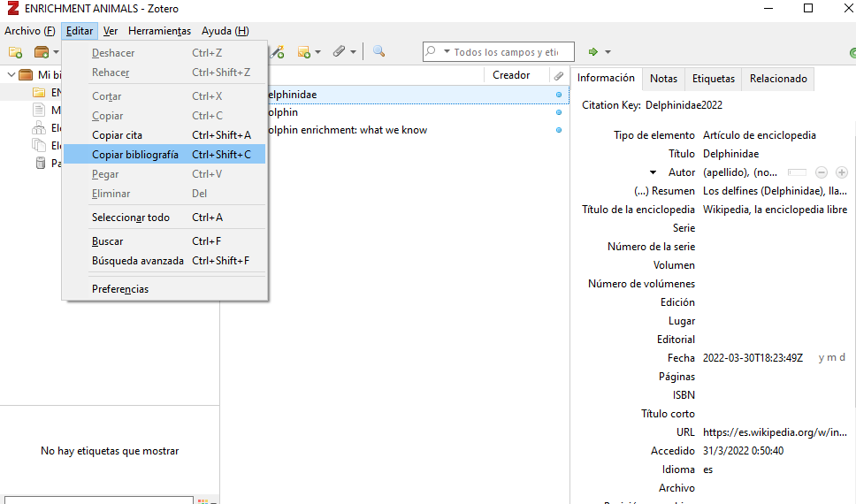856x504 pixels.
Task: Edit the Título value 'Delphinidae'
Action: click(x=730, y=154)
